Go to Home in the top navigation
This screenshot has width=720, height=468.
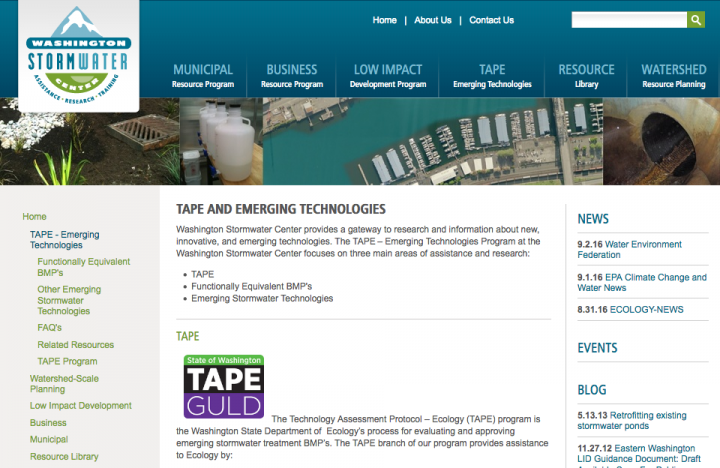point(384,20)
